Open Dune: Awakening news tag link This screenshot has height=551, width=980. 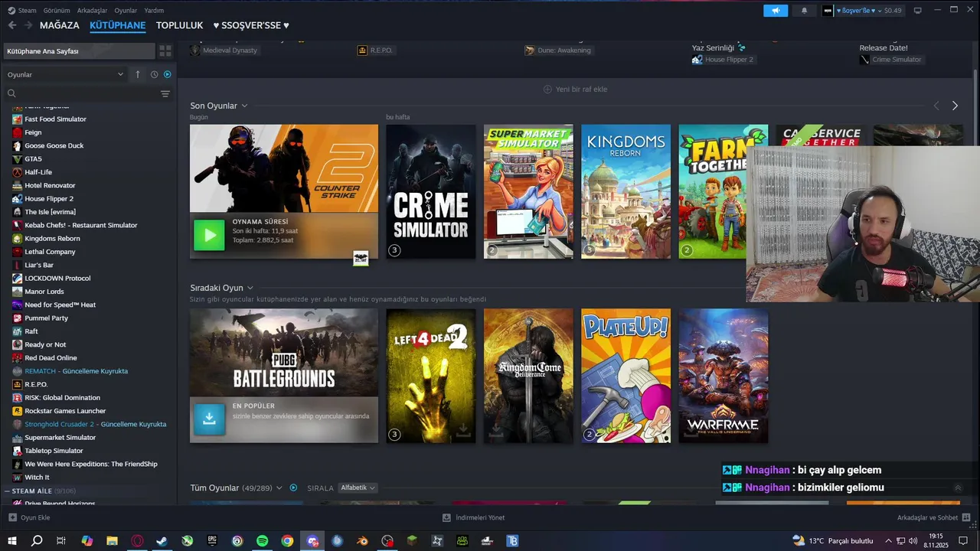tap(558, 51)
